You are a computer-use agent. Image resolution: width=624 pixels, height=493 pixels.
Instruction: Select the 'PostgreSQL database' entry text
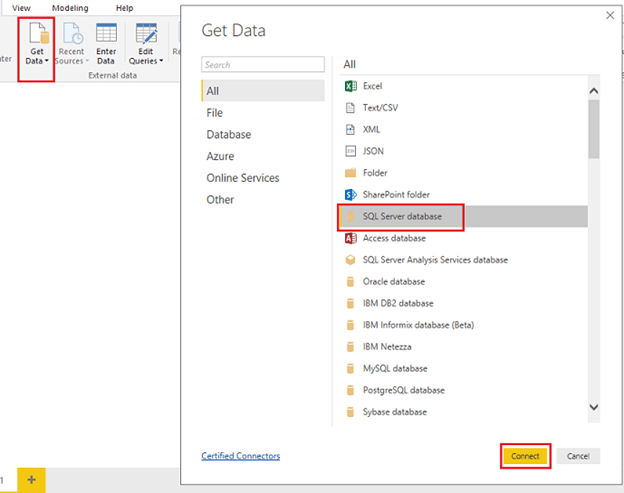[404, 390]
